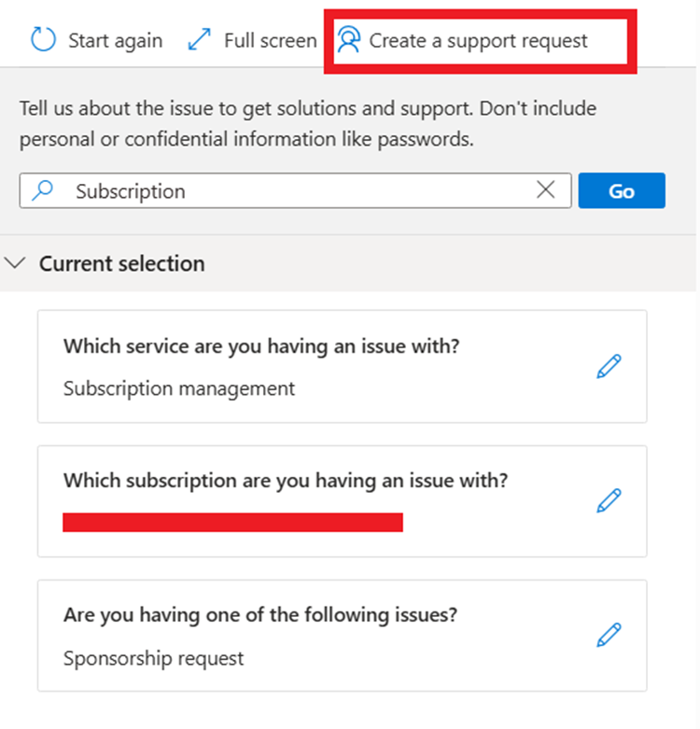
Task: Open Create a support request link
Action: coord(478,40)
